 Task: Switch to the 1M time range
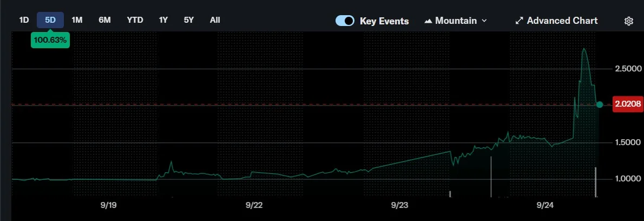click(x=77, y=20)
